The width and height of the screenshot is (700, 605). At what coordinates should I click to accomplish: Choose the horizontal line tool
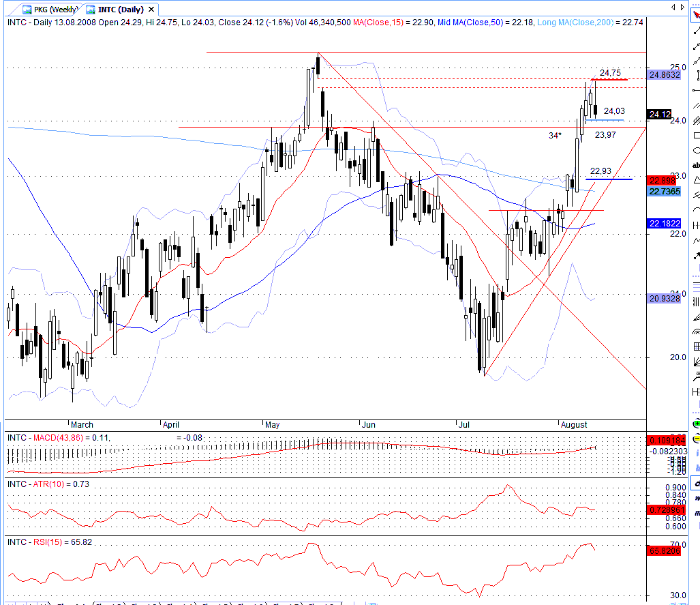tap(697, 90)
